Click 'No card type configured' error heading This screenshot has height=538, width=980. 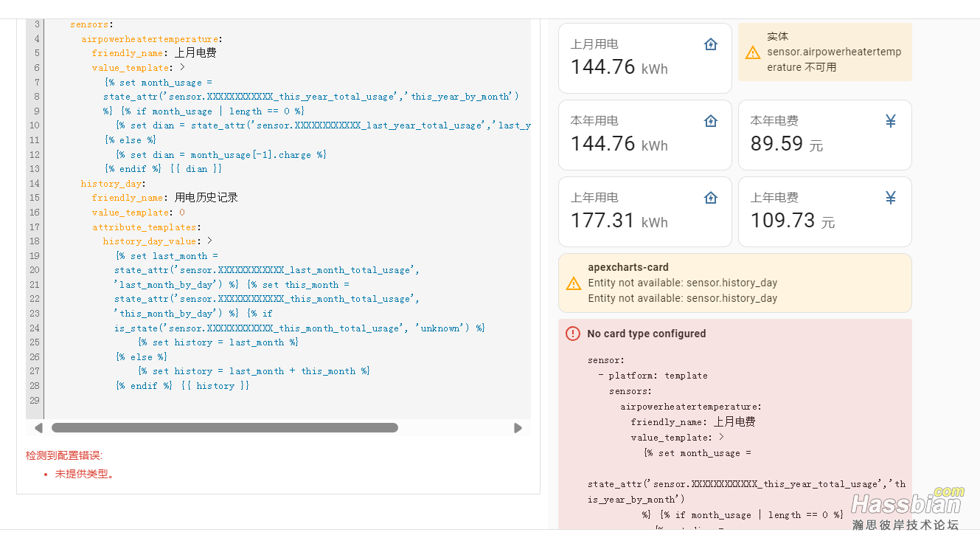point(647,334)
